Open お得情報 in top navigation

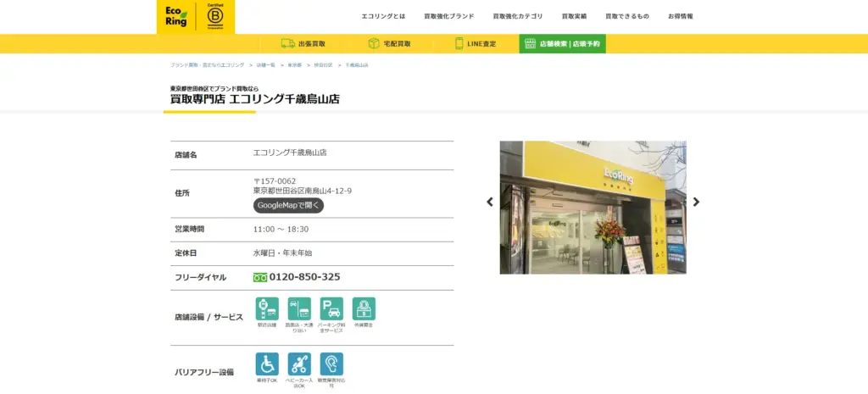(680, 16)
